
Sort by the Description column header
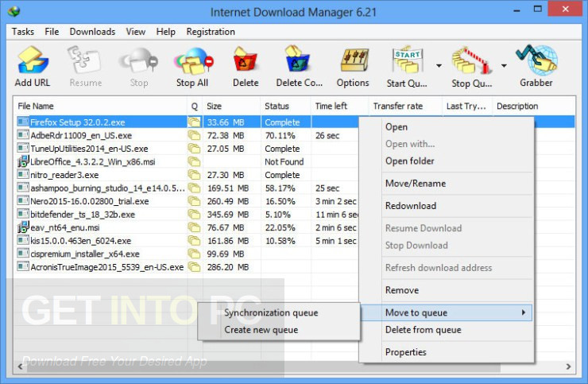tap(534, 106)
